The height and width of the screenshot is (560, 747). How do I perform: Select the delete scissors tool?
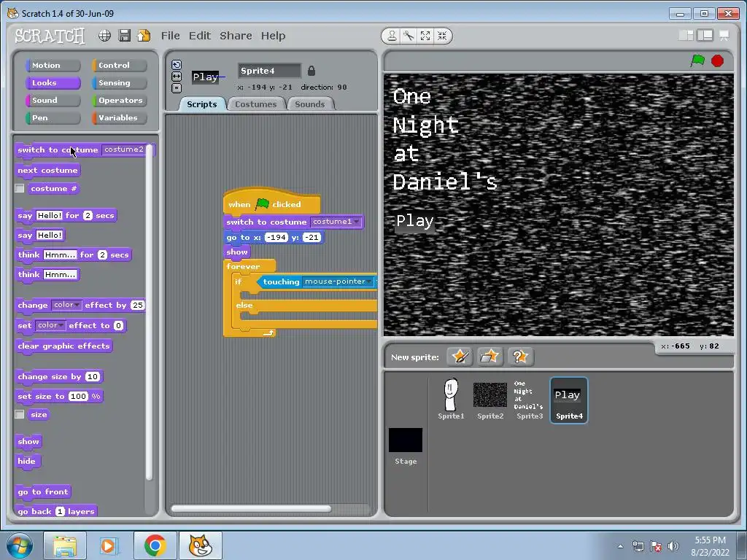[409, 36]
